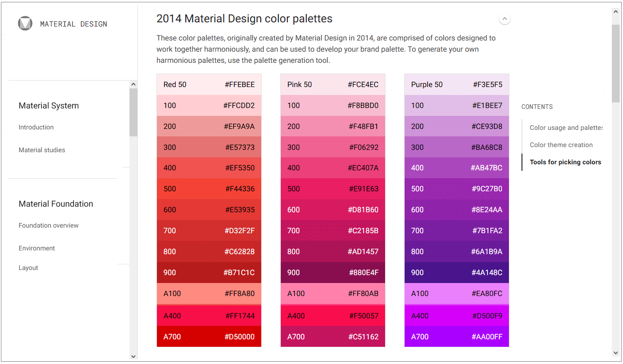Image resolution: width=623 pixels, height=364 pixels.
Task: Choose Red 600 swatch #E53935
Action: [x=209, y=209]
